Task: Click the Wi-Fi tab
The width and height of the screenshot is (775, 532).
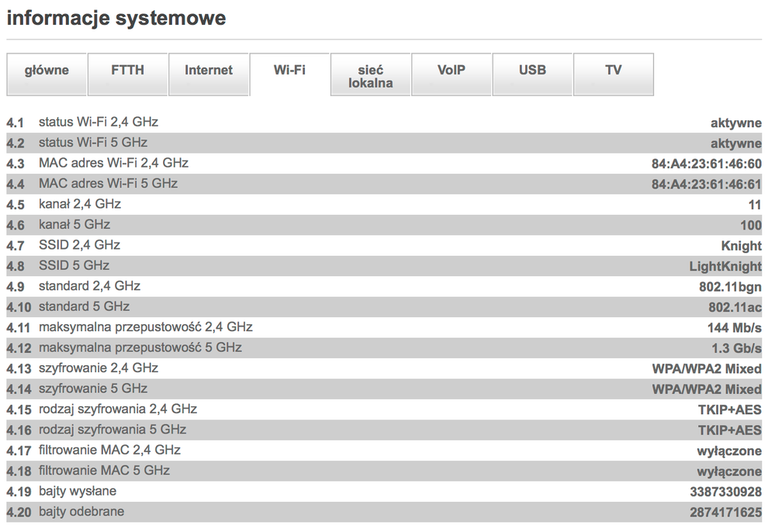Action: click(289, 71)
